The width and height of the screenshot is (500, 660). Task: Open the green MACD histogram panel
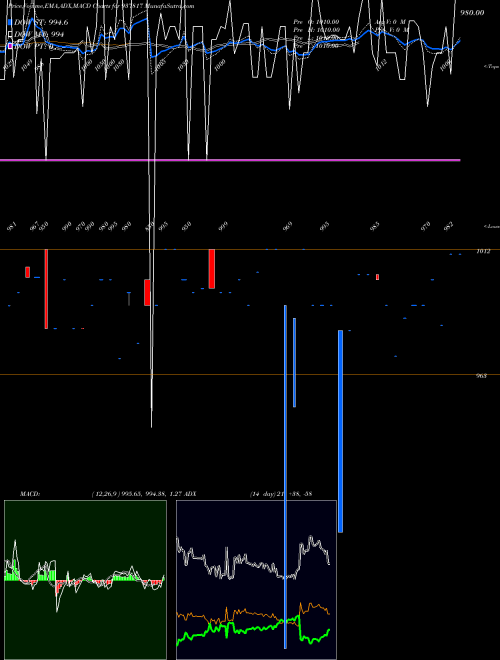coord(85,580)
